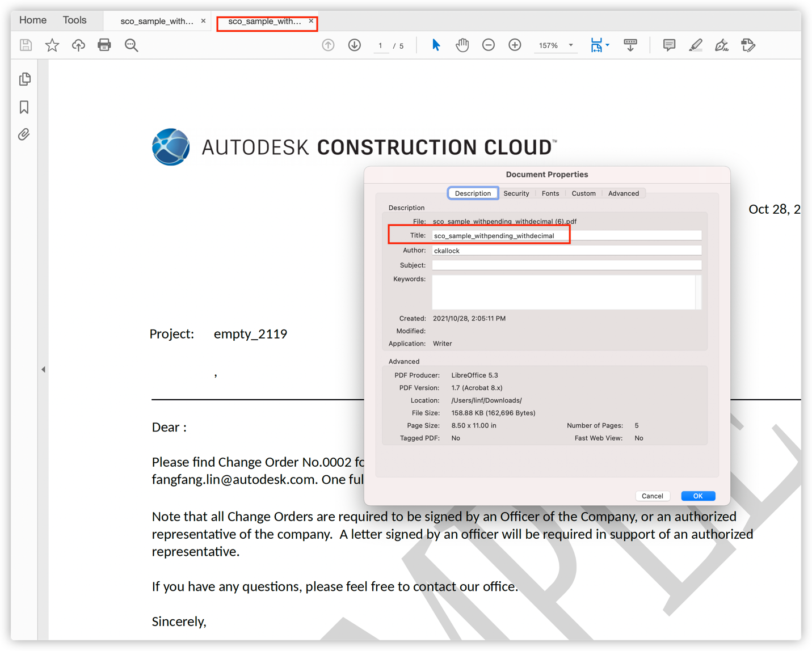Upload document using the cloud icon
The image size is (812, 651).
78,45
